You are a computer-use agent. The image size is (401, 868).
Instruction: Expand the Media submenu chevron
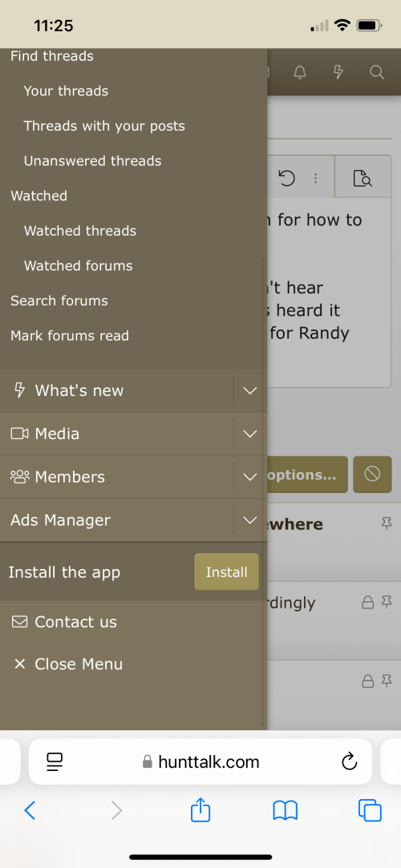tap(249, 434)
